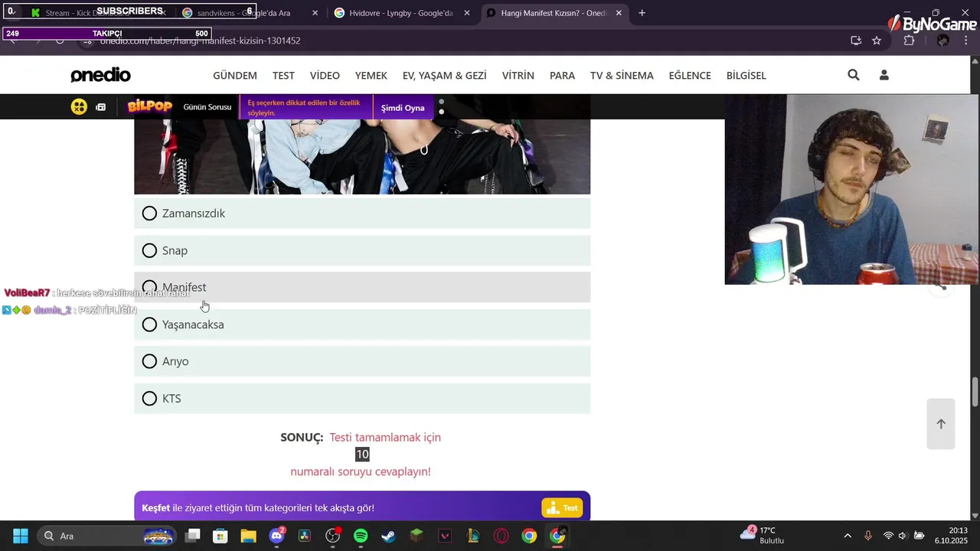Click the onedio logo
This screenshot has width=980, height=551.
point(100,75)
